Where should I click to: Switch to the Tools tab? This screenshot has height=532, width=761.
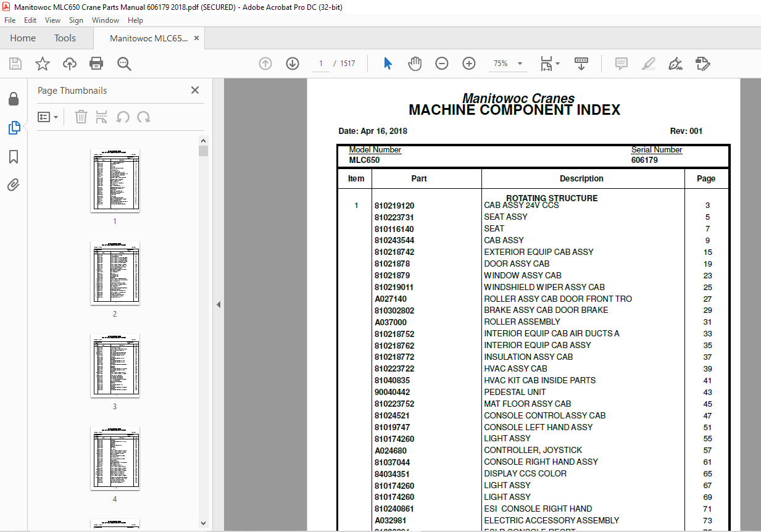coord(65,38)
